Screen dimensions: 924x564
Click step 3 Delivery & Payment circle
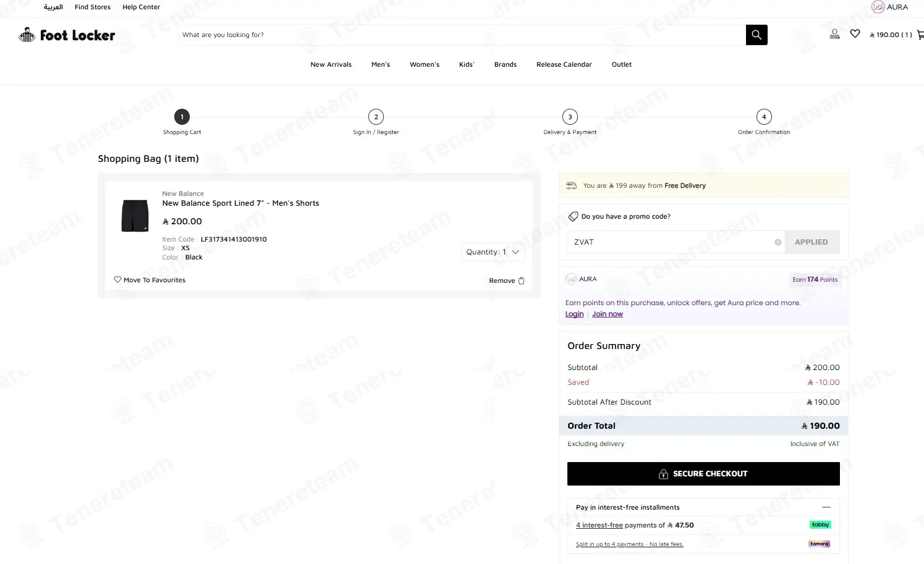[570, 117]
